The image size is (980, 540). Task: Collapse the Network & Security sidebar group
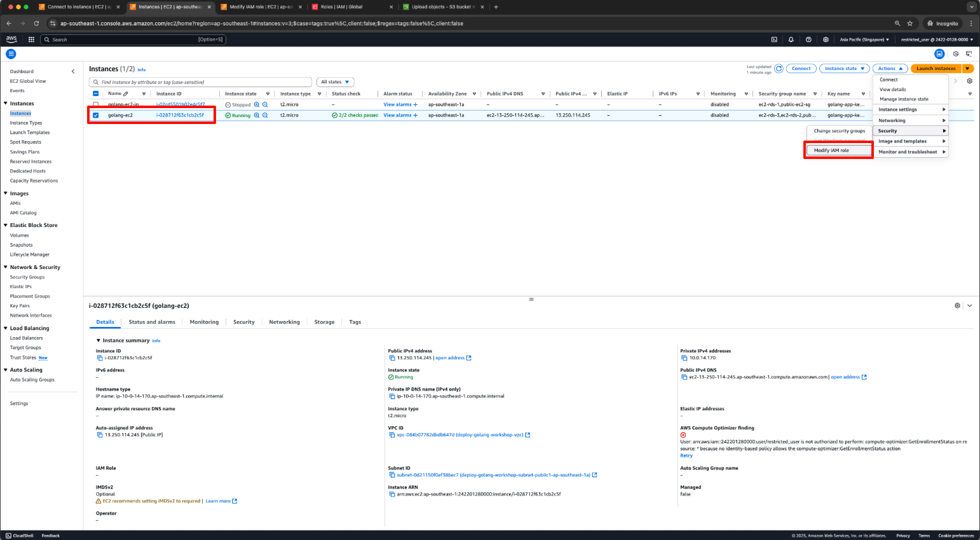click(6, 267)
